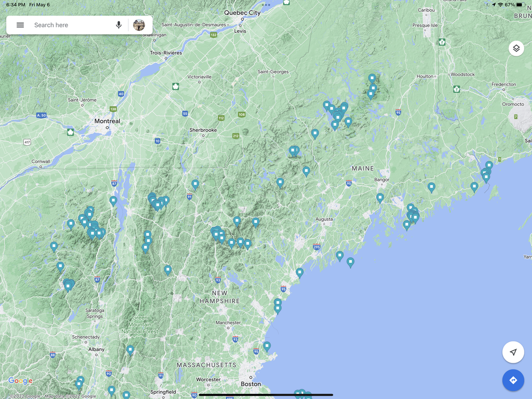Tap the Saratoga Springs label
Viewport: 532px width, 399px height.
pyautogui.click(x=95, y=313)
